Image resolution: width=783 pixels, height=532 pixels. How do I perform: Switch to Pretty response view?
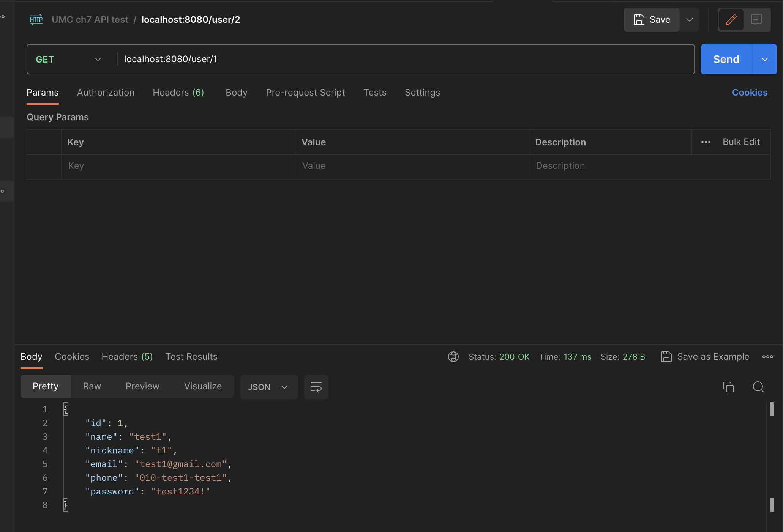coord(46,386)
